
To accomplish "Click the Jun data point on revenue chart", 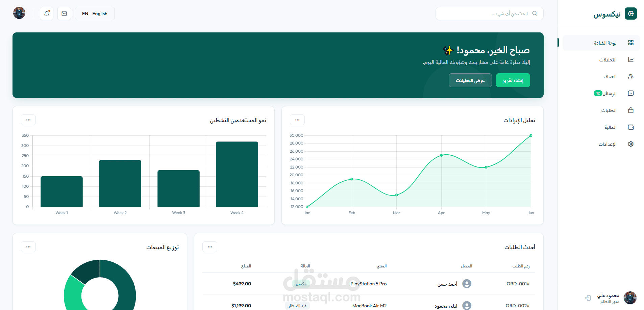I will 531,135.
